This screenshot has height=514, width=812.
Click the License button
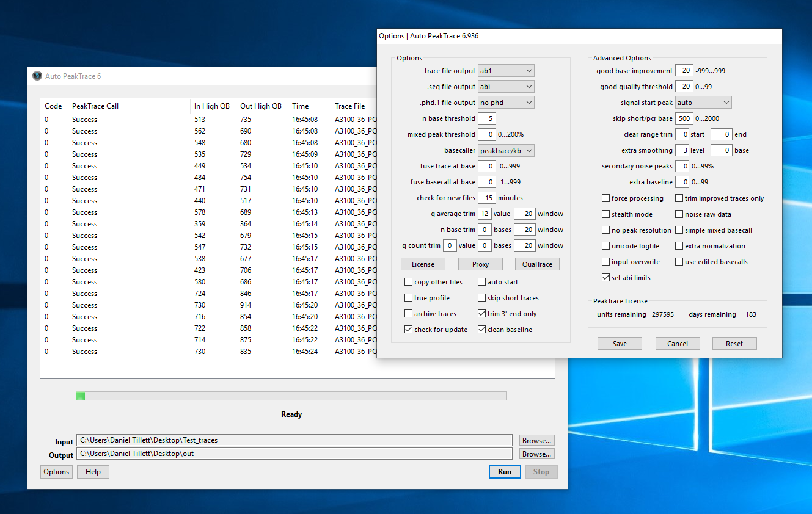point(423,264)
